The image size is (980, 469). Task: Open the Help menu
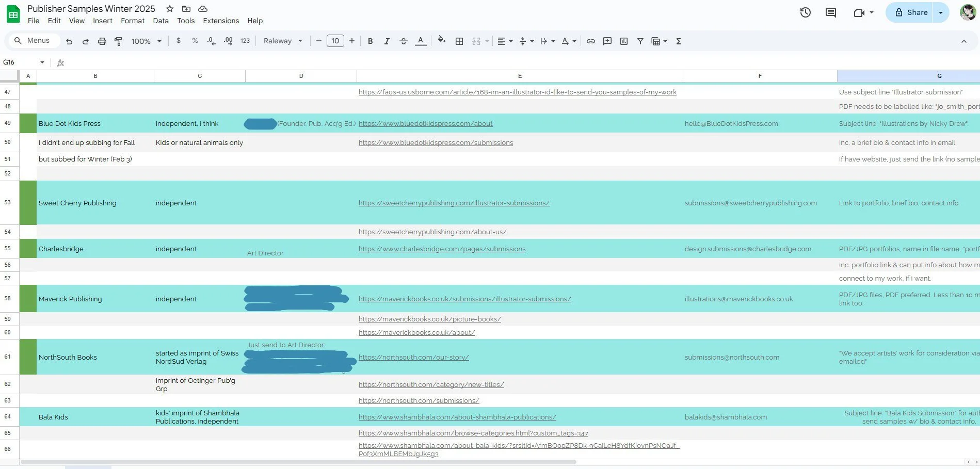pyautogui.click(x=255, y=21)
